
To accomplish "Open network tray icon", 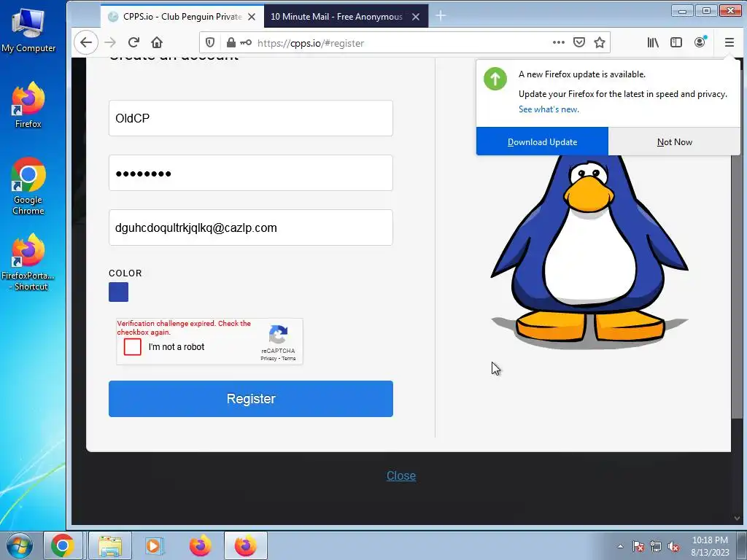I will coord(656,546).
